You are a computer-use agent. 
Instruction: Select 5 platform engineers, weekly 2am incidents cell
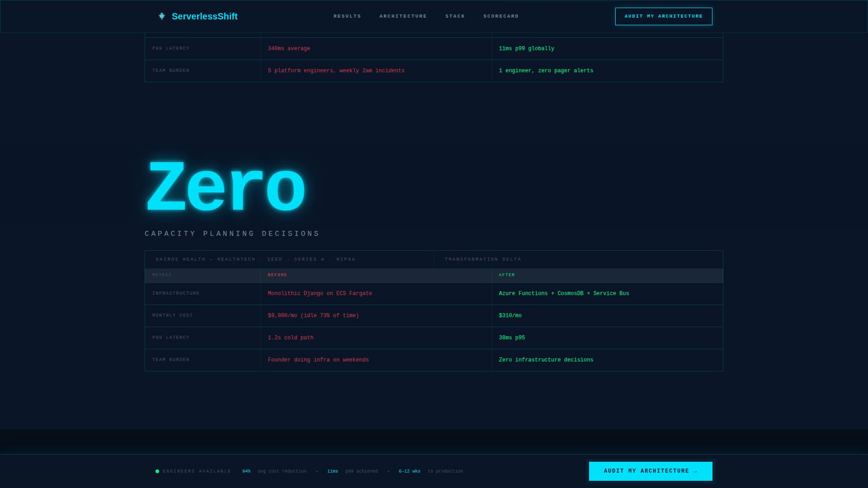pyautogui.click(x=376, y=71)
